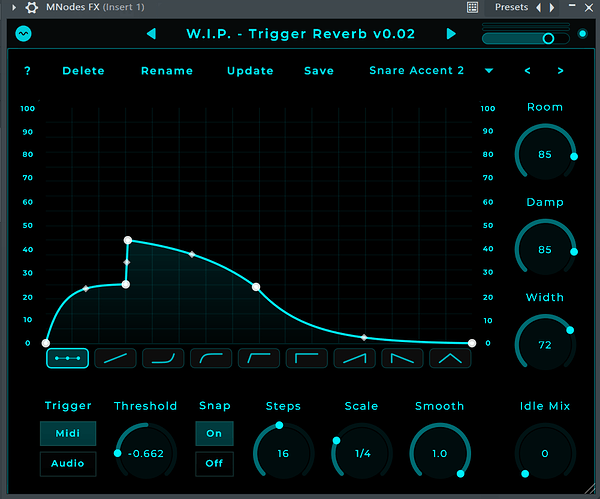This screenshot has height=499, width=600.
Task: Click the tension handle near the curve tail
Action: click(x=364, y=337)
